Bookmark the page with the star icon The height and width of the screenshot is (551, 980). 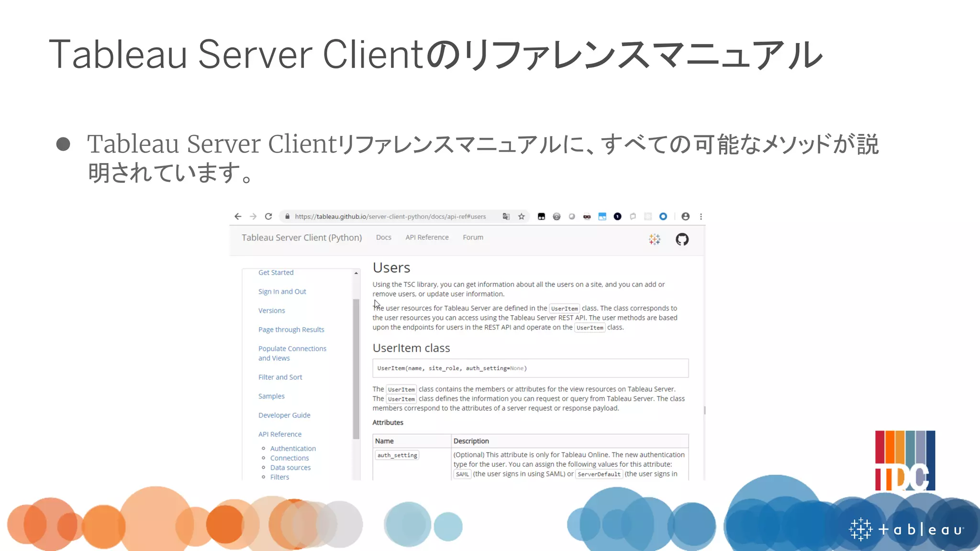pos(522,217)
